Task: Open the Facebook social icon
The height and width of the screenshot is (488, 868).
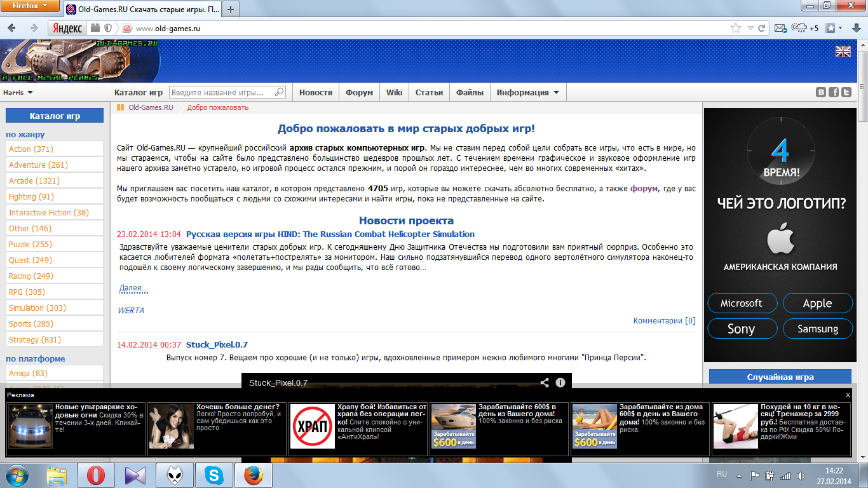Action: [x=834, y=92]
